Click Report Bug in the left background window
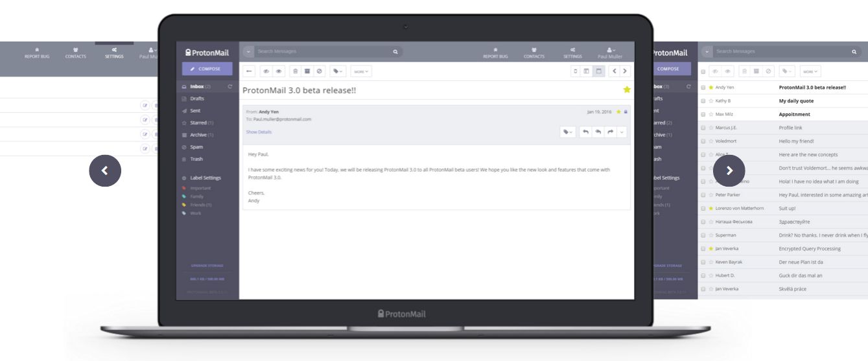Screen dimensions: 868x361 coord(37,53)
